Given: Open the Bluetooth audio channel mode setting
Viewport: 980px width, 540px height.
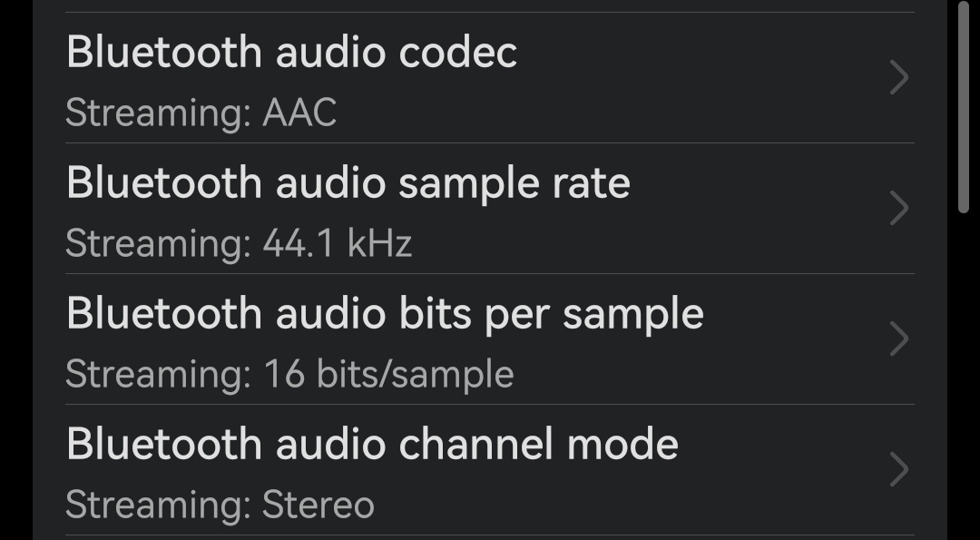Looking at the screenshot, I should (454, 471).
